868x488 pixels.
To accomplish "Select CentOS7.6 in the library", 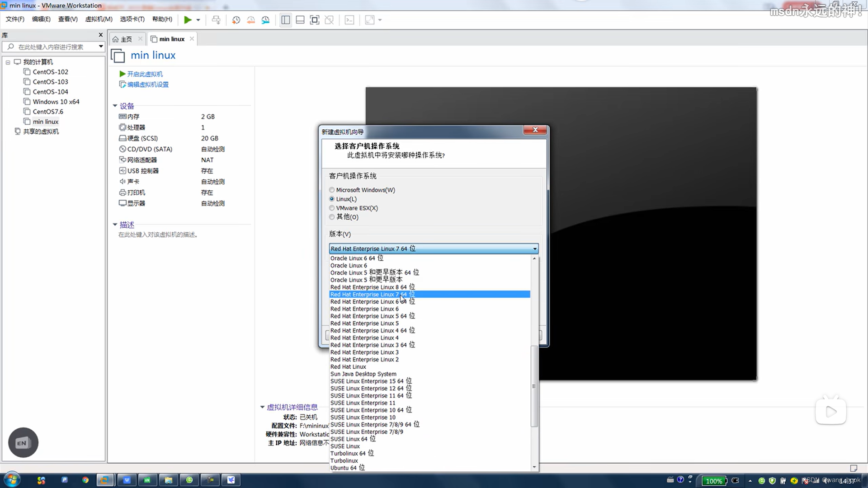I will point(48,112).
